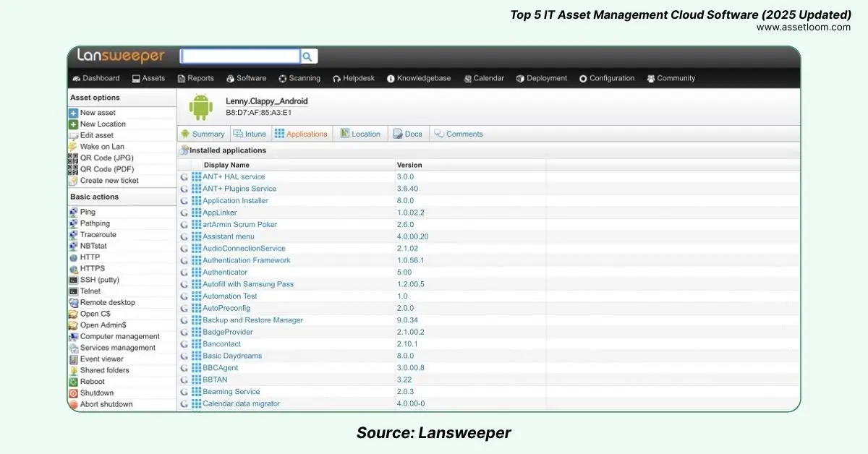
Task: Click the QR Code (JPG) icon
Action: 73,158
